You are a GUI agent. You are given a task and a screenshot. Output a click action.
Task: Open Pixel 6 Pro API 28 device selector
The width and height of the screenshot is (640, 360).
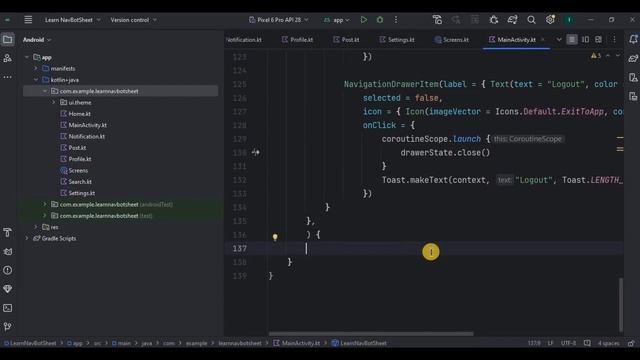click(278, 20)
